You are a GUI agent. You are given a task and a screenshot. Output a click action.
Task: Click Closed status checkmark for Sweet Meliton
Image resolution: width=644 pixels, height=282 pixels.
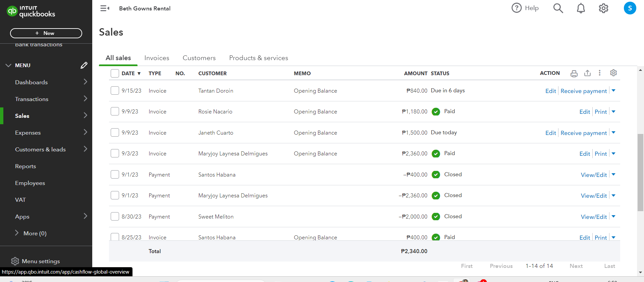436,217
